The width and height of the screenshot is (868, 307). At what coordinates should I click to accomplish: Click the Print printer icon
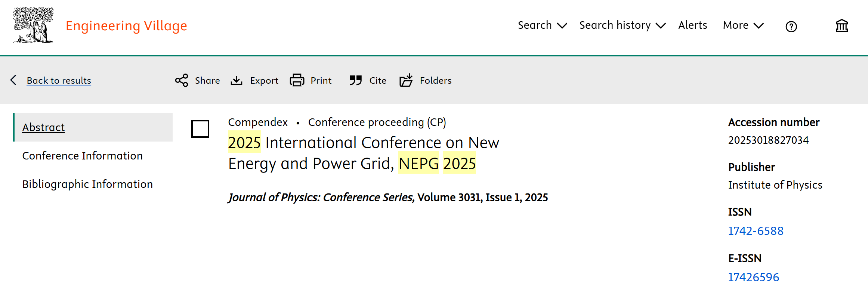pos(297,80)
